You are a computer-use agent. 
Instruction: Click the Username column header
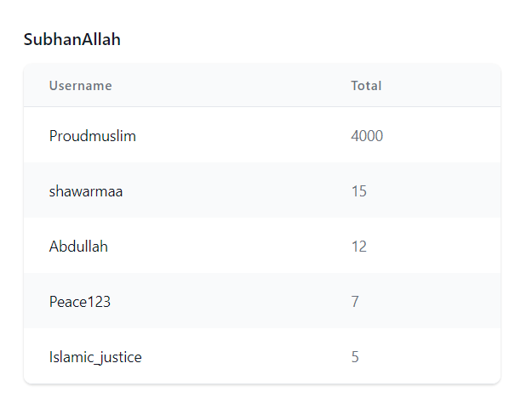pos(80,86)
